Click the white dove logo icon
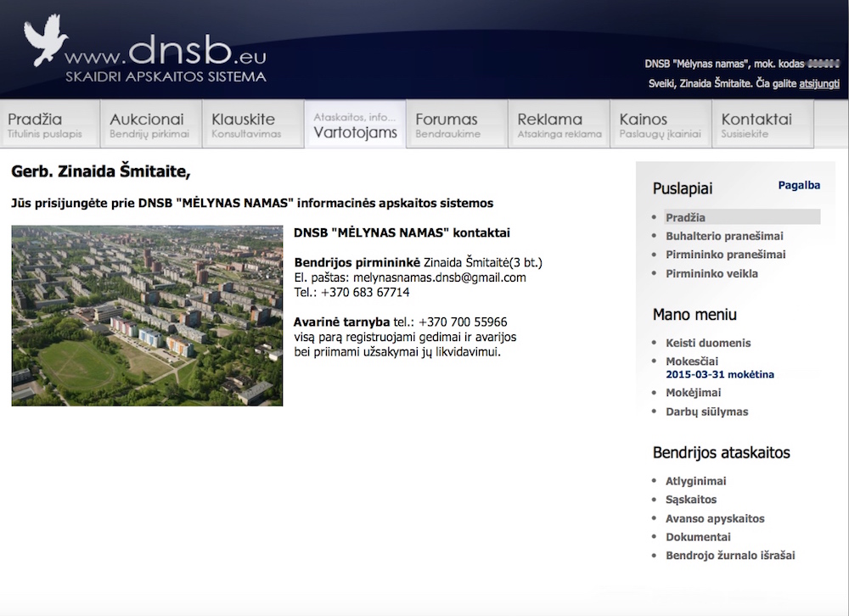Viewport: 849px width, 616px height. [45, 41]
